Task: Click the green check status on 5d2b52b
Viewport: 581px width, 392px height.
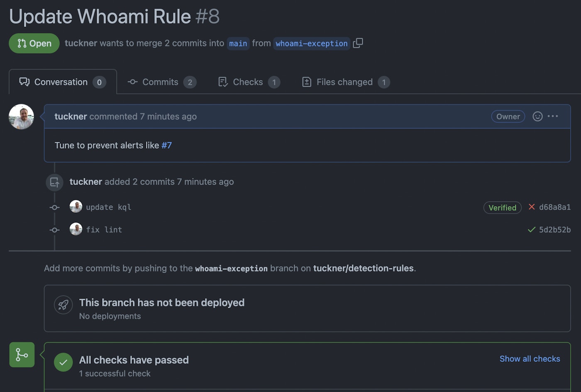Action: [531, 229]
